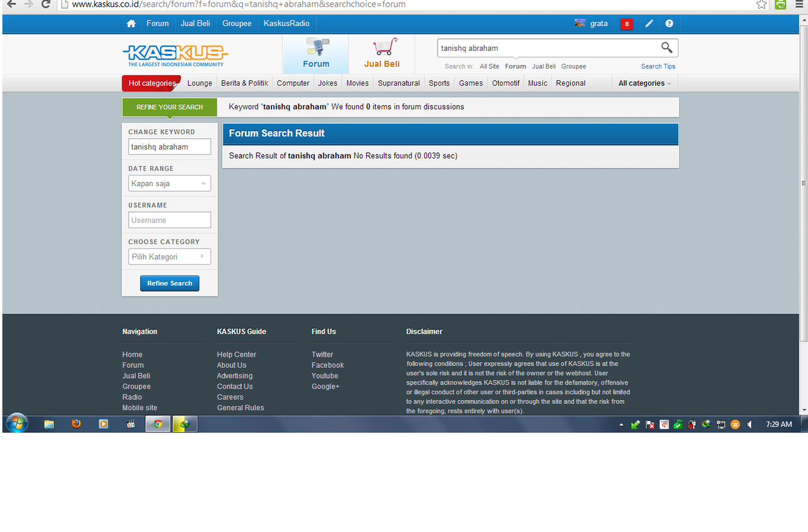Viewport: 808px width, 532px height.
Task: Open Groupee in the top blue bar
Action: (x=237, y=23)
